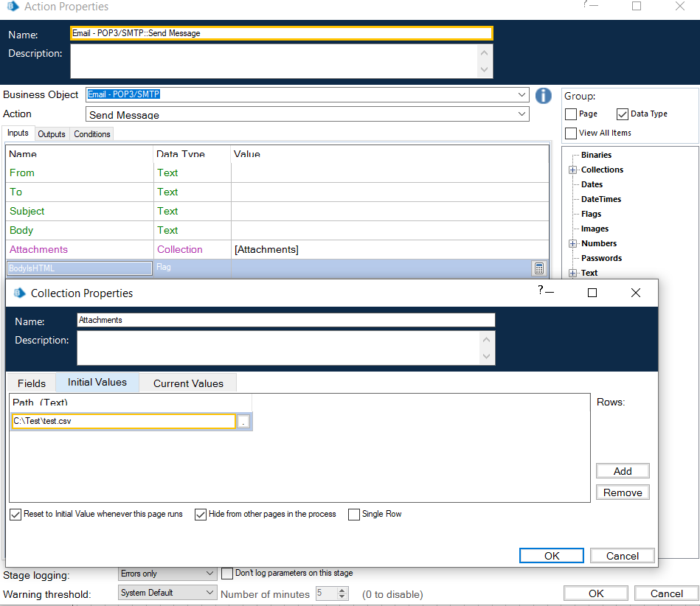The width and height of the screenshot is (700, 606).
Task: Open the calculator icon in BodyIsHTML row
Action: pos(539,268)
